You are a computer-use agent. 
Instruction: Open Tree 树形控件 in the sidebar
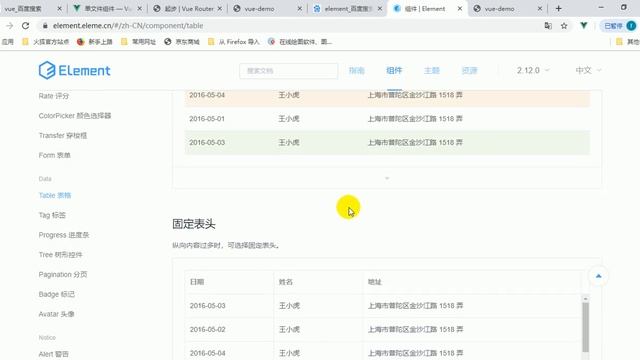pos(60,255)
